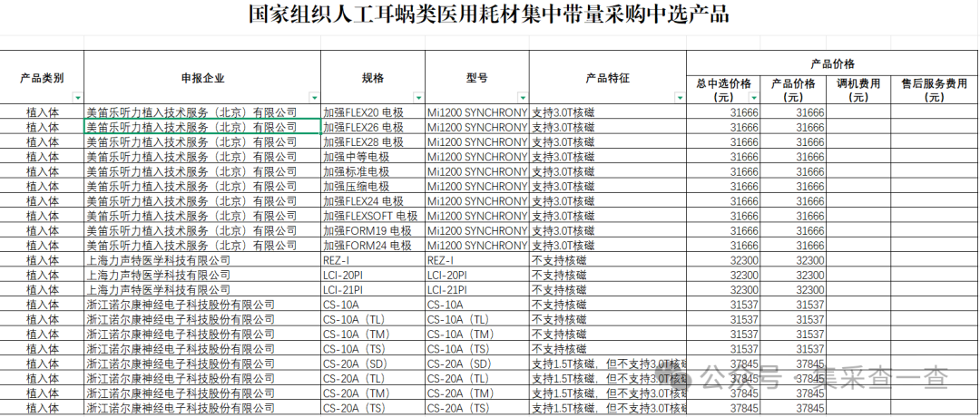Screen dimensions: 980x417
Task: Select the sheet title 国家组织人工耳蜗类医用耗材集中带量采购中选产品
Action: tap(489, 15)
